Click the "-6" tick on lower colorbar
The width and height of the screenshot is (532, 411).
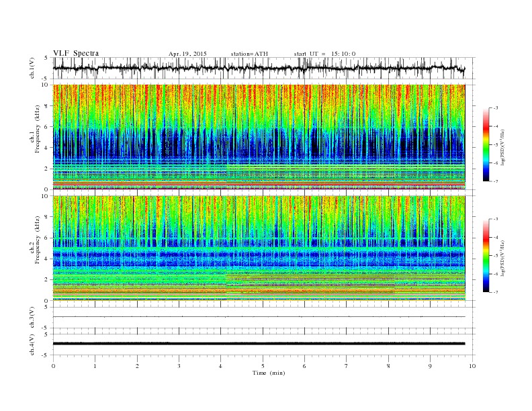(496, 274)
